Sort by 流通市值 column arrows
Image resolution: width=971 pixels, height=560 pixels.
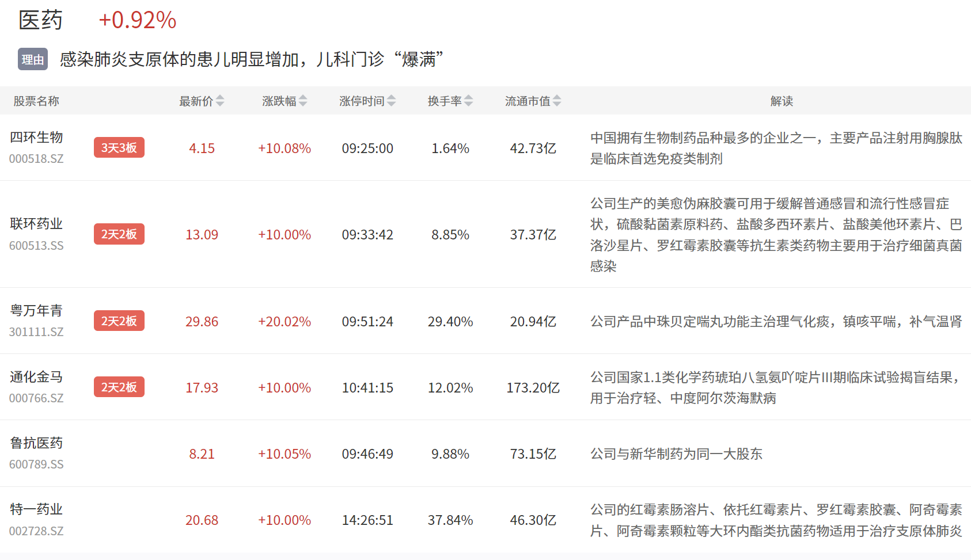(557, 101)
